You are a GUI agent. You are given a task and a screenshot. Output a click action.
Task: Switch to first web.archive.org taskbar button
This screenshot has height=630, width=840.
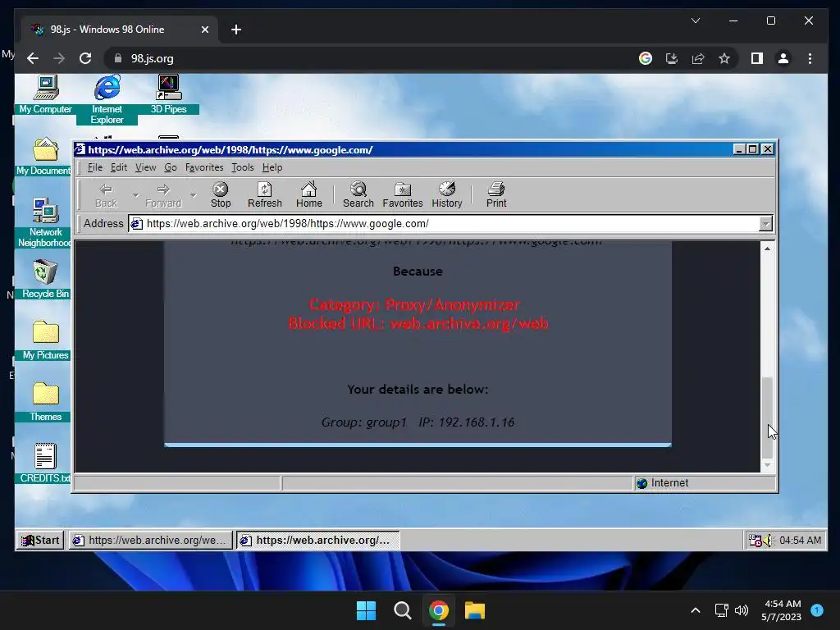[x=151, y=540]
